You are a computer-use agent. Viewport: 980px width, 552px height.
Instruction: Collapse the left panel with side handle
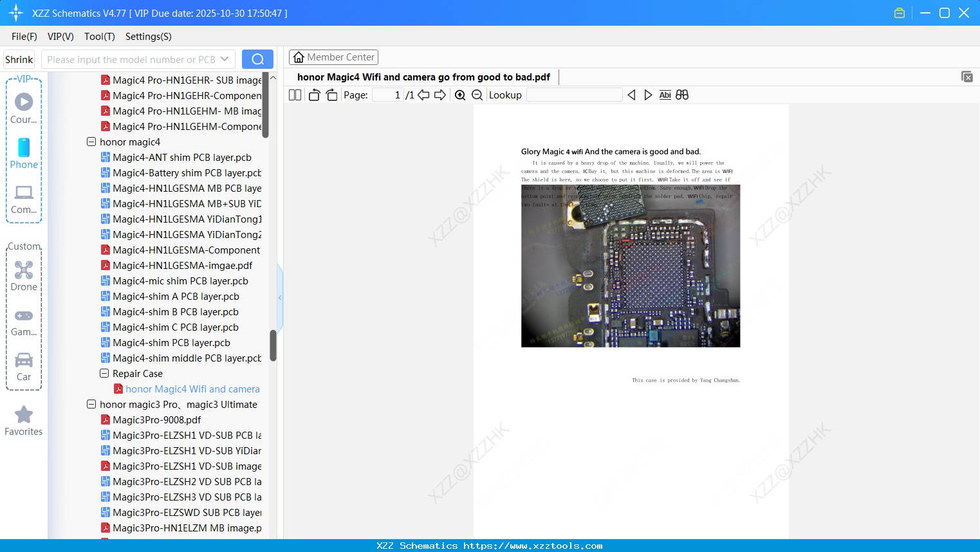click(x=280, y=297)
